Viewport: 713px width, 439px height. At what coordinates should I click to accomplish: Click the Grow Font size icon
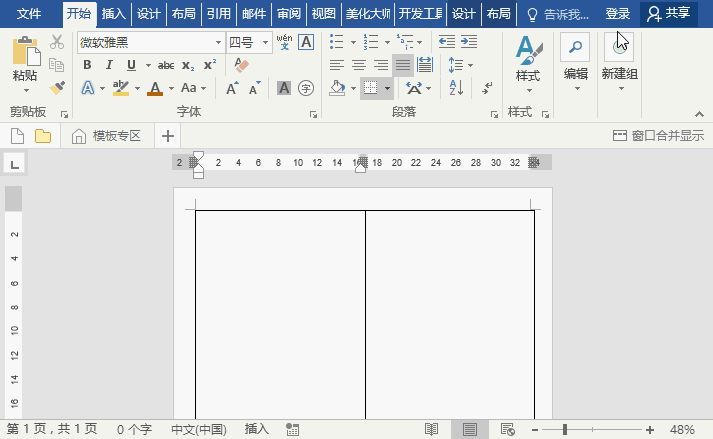coord(232,88)
